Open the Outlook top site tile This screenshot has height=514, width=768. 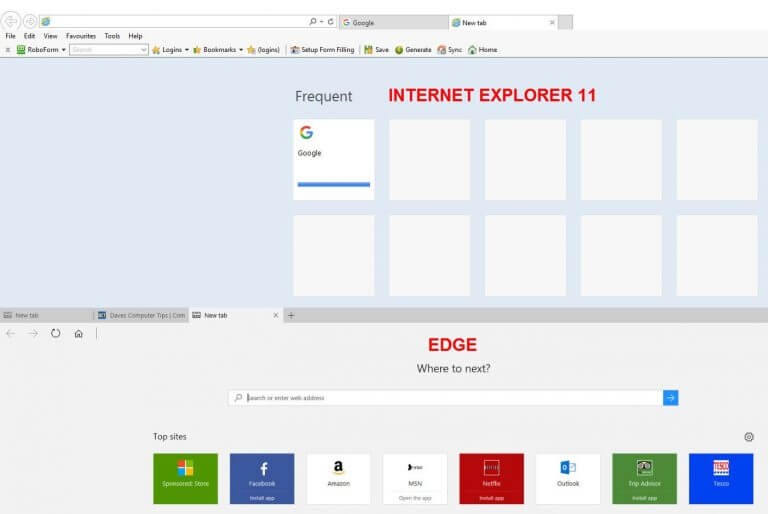pos(568,479)
